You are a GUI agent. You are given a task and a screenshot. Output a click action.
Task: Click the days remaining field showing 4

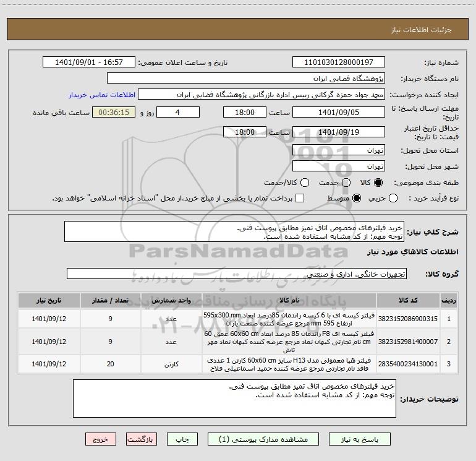(178, 112)
